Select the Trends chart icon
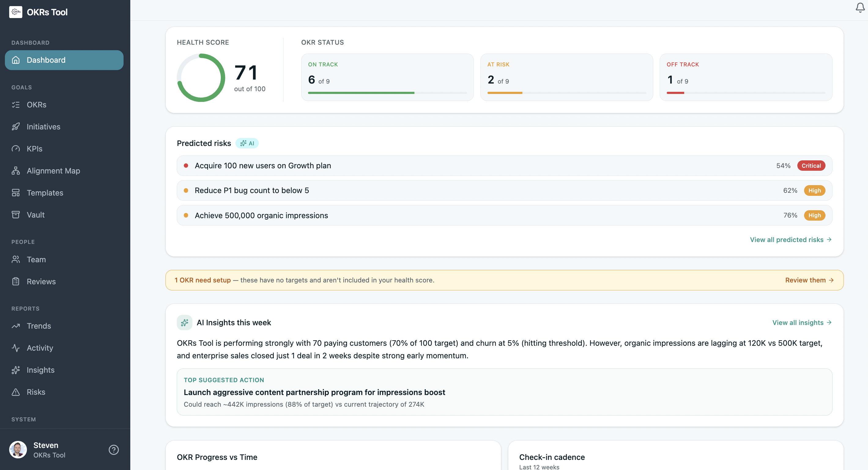This screenshot has width=868, height=470. point(16,326)
